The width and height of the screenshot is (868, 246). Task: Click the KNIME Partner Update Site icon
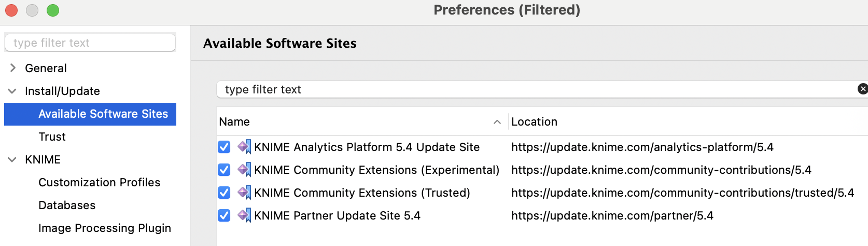(x=244, y=215)
